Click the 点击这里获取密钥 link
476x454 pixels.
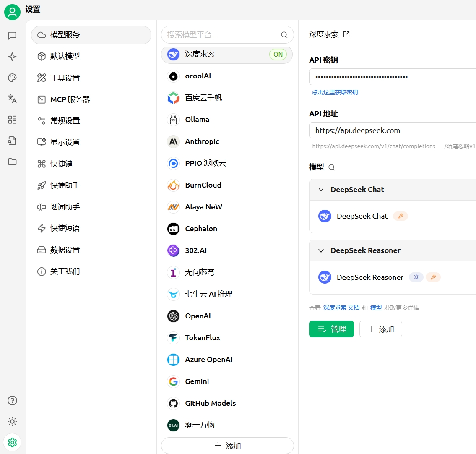[335, 92]
